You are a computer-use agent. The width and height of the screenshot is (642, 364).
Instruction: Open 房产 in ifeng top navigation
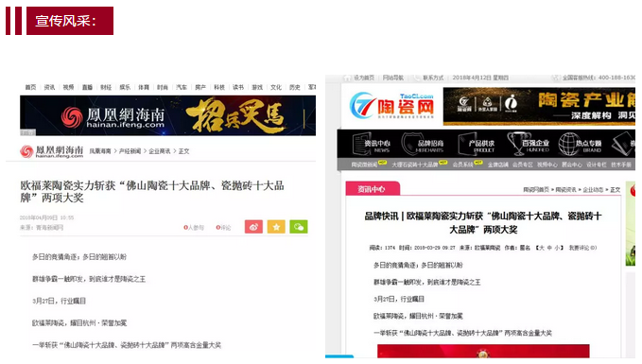tap(200, 87)
